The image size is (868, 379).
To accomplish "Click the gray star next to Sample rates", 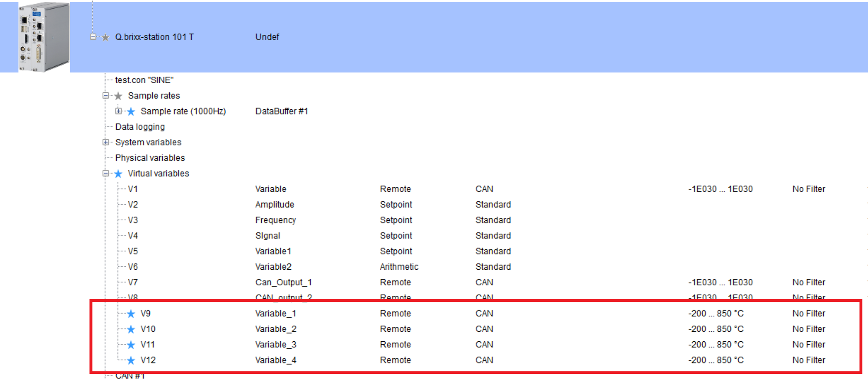I will click(x=118, y=96).
